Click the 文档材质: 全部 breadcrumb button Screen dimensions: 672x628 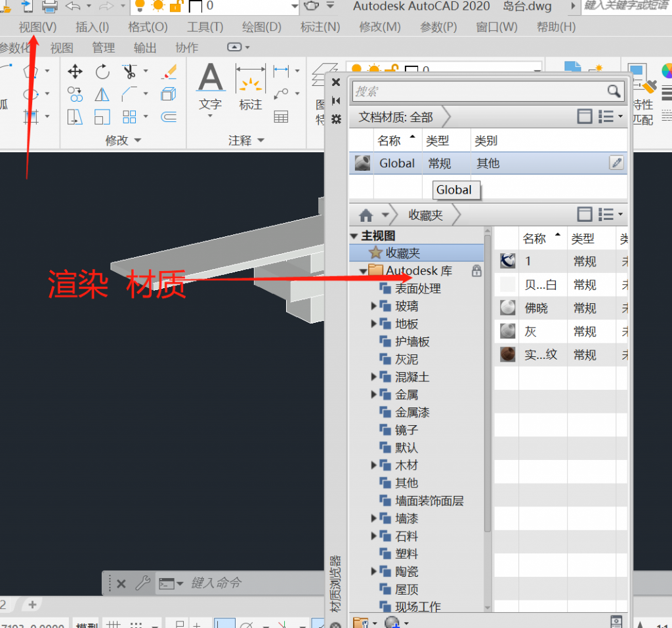coord(396,117)
